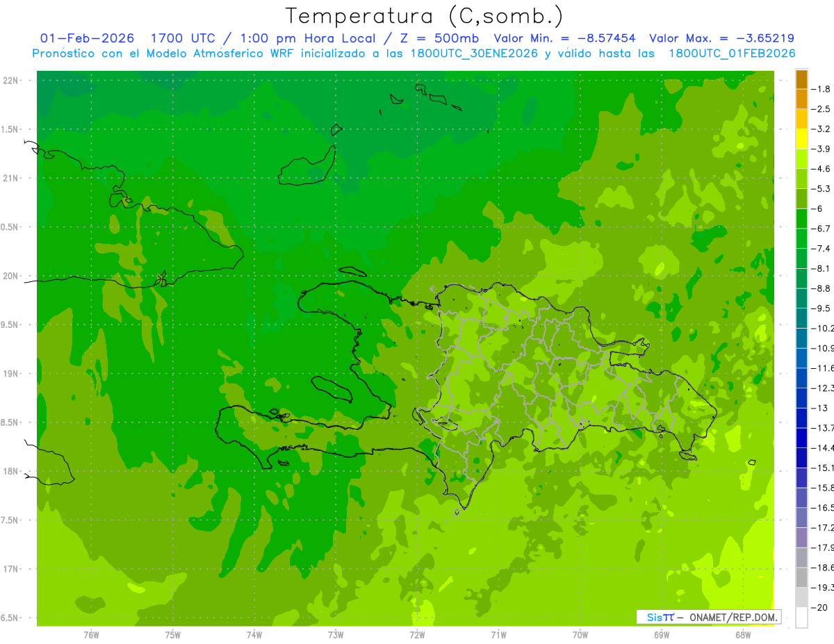Click the "-1.8" color scale label

coord(821,89)
